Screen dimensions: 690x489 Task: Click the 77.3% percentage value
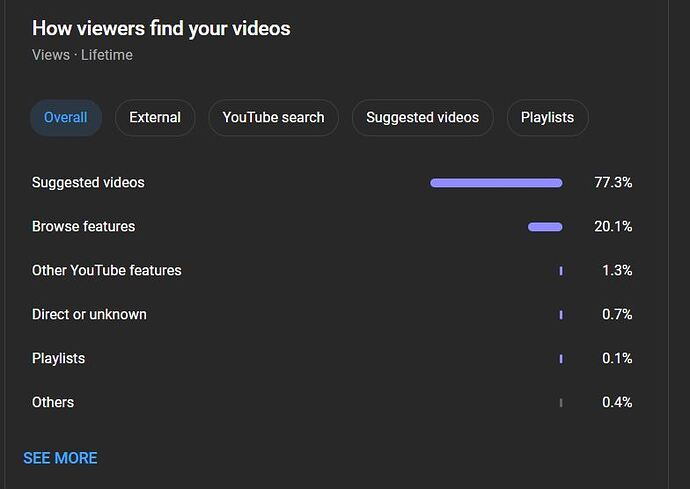613,182
